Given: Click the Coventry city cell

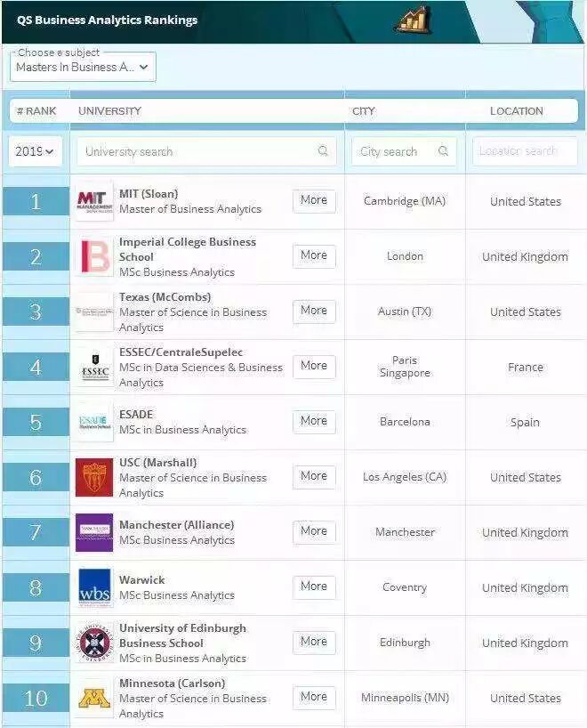Looking at the screenshot, I should 405,587.
